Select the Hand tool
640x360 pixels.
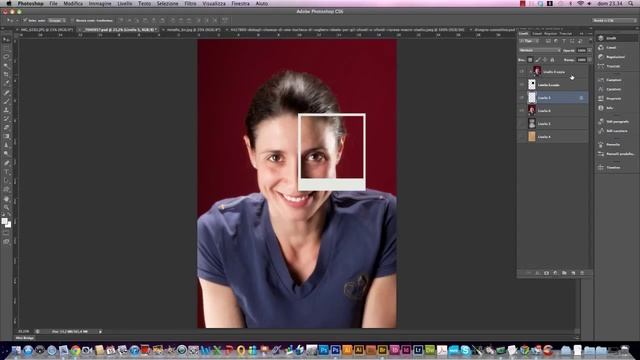tap(6, 199)
